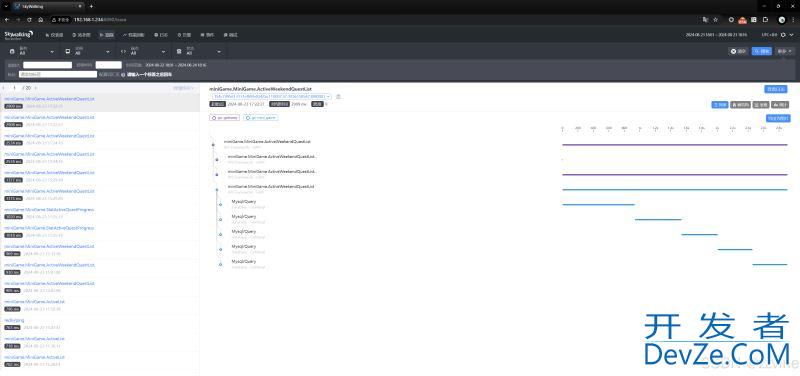Open the Alarm (告警) nav item
This screenshot has width=800, height=376.
click(x=184, y=35)
